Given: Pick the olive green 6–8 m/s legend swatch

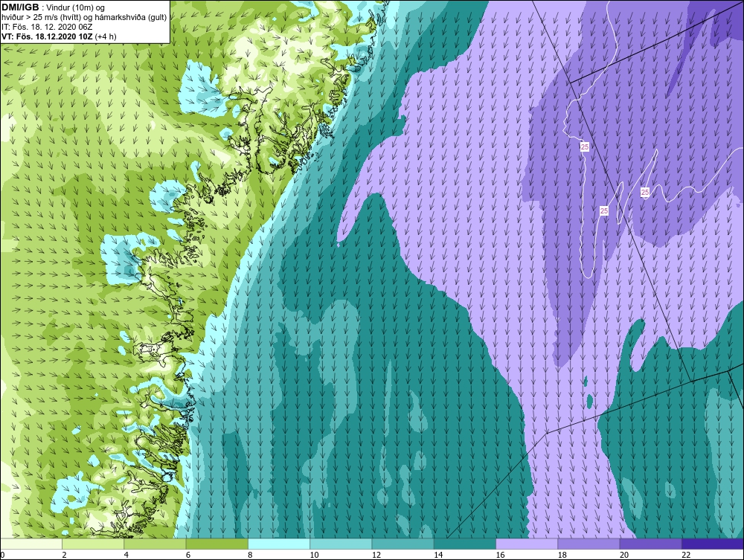Looking at the screenshot, I should coord(217,544).
